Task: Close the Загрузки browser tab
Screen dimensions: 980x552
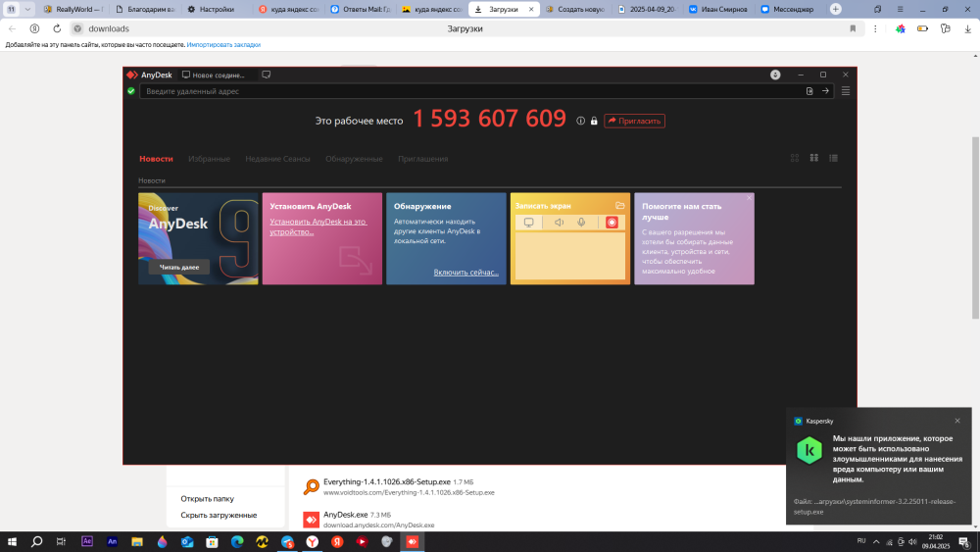Action: (531, 10)
